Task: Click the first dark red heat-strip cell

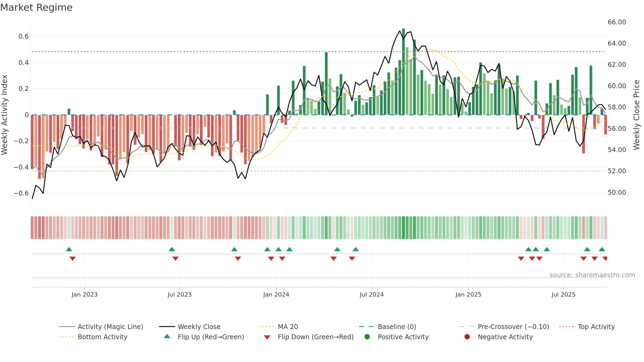Action: pyautogui.click(x=32, y=228)
